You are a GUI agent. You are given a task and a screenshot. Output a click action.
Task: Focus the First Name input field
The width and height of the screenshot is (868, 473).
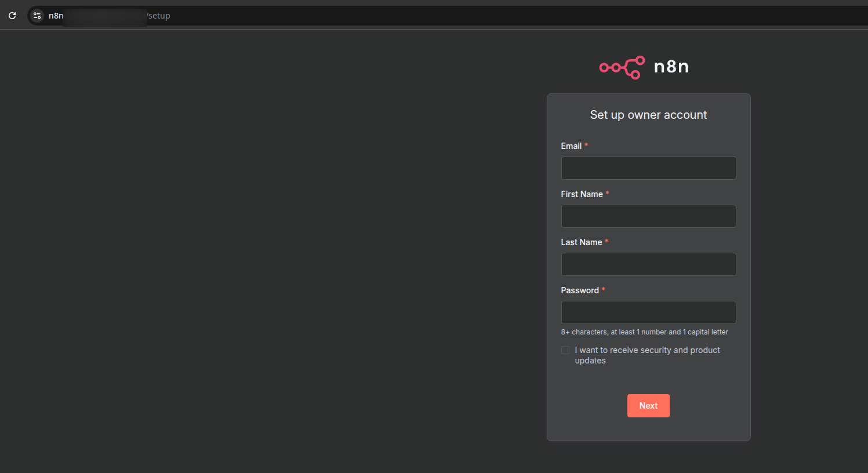[648, 216]
